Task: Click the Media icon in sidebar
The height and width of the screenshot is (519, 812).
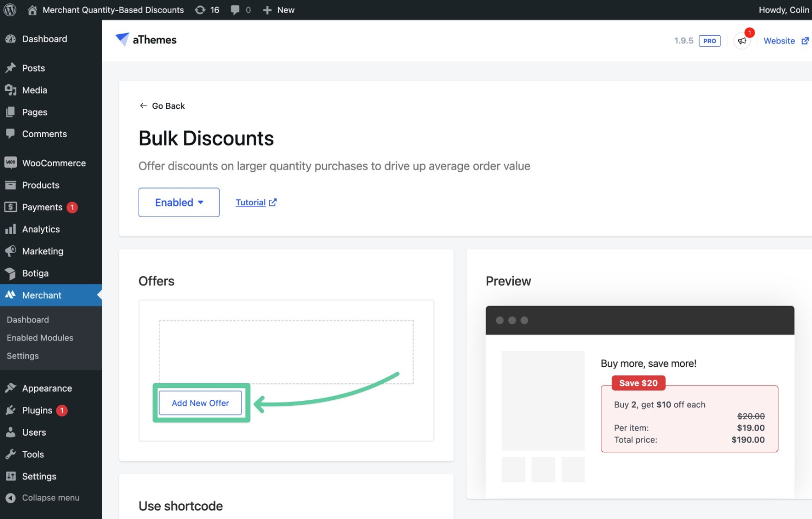Action: pos(10,90)
